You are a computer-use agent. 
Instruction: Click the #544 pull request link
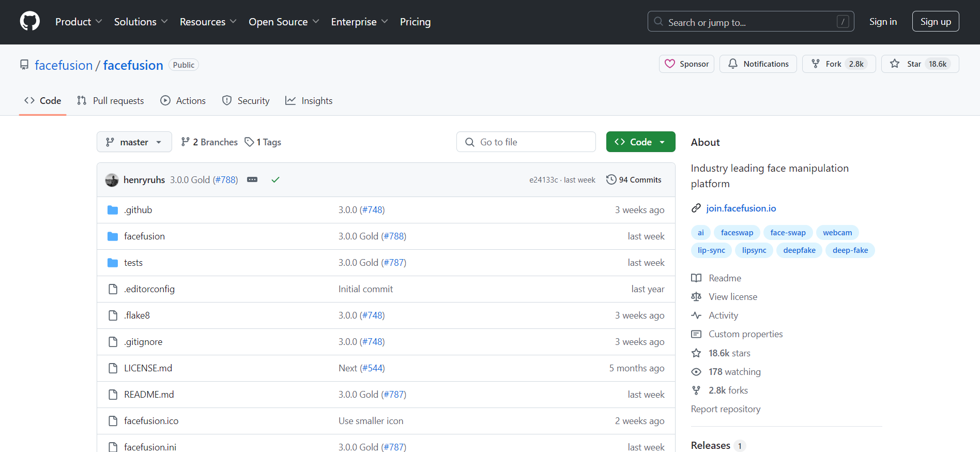coord(372,368)
